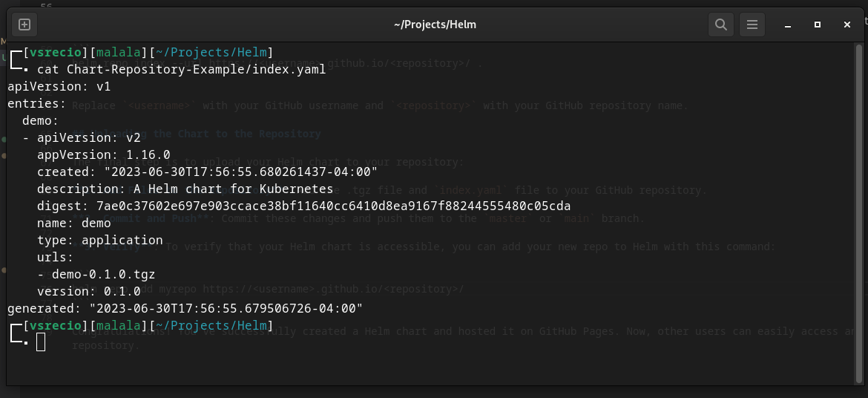Click vsrecio in the top prompt
The width and height of the screenshot is (868, 398).
(56, 53)
